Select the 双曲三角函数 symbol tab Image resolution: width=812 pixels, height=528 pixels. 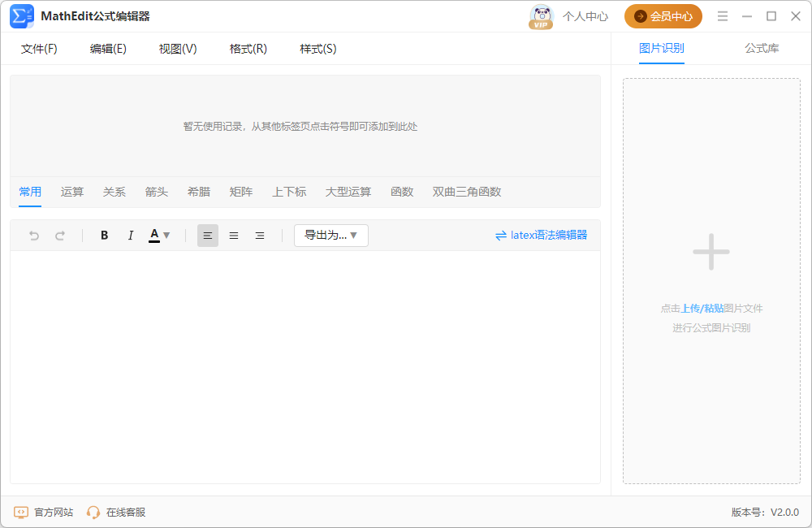click(x=467, y=192)
